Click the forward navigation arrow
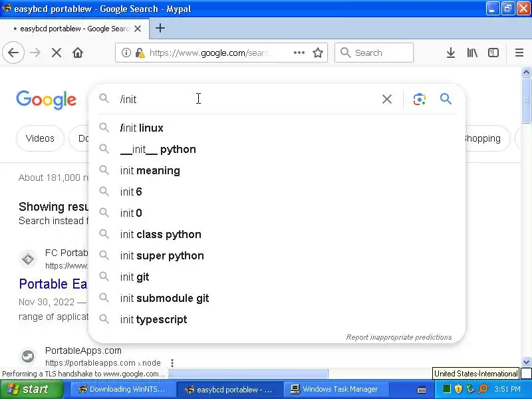 tap(35, 53)
